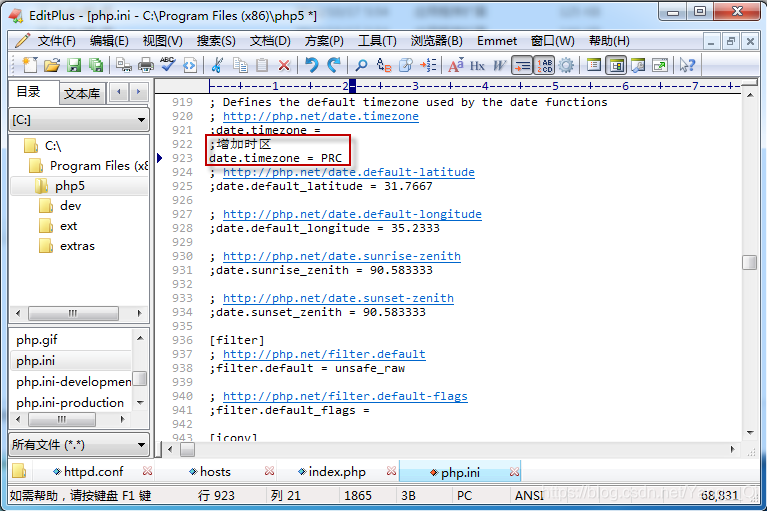Select php.gif in the file list
Screen dimensions: 767x511
tap(37, 339)
